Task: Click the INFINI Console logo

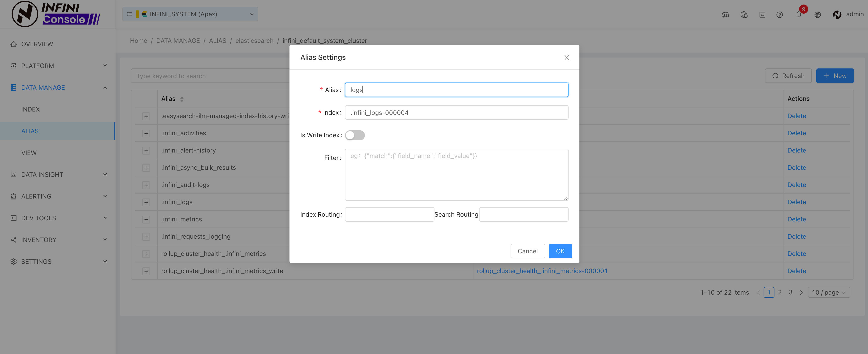Action: [56, 14]
